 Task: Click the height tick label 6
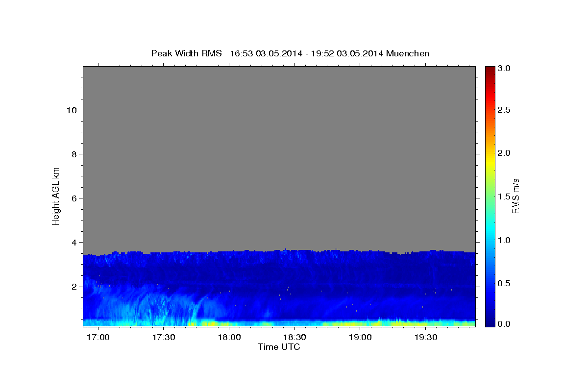[x=74, y=198]
